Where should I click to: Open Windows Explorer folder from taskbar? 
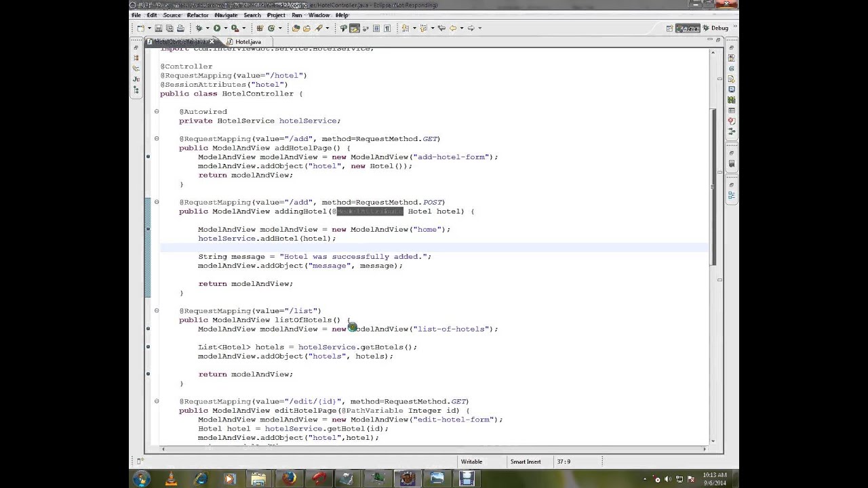pyautogui.click(x=259, y=479)
